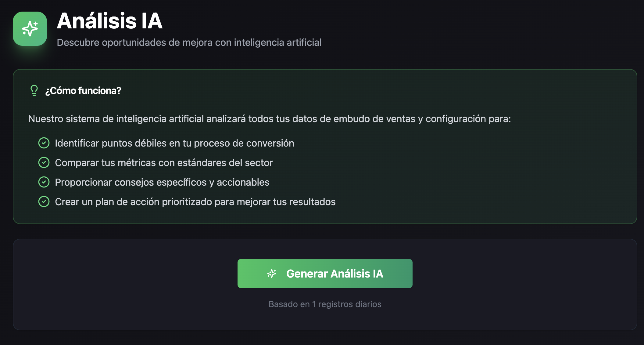Select the check icon for Proporcionar consejos específicos
Screen dimensions: 644x345
pyautogui.click(x=44, y=182)
